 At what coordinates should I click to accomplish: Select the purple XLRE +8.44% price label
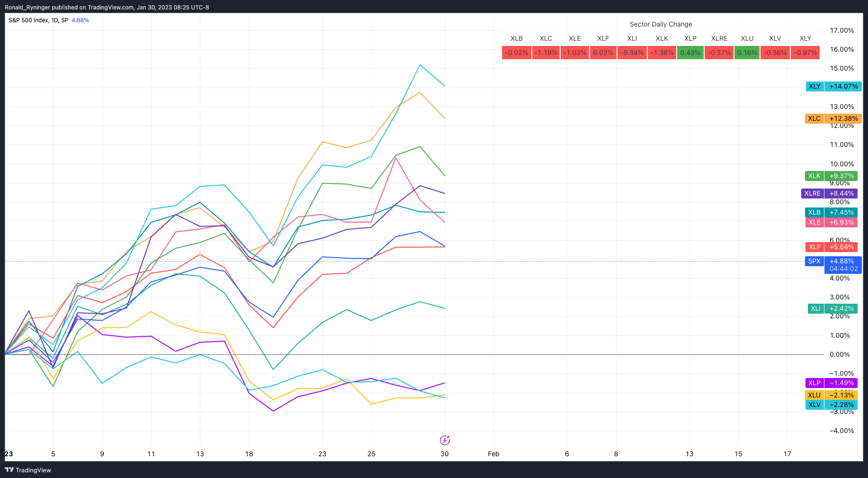click(x=829, y=193)
